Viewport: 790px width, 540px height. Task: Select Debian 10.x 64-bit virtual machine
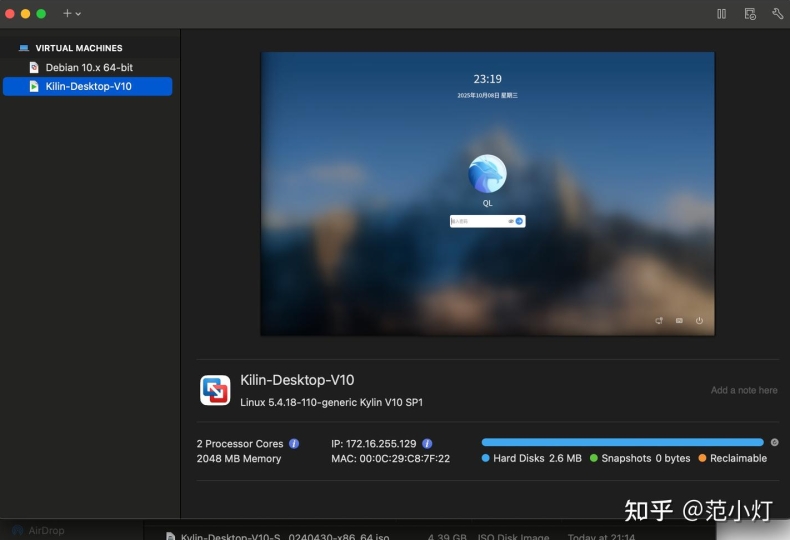88,68
